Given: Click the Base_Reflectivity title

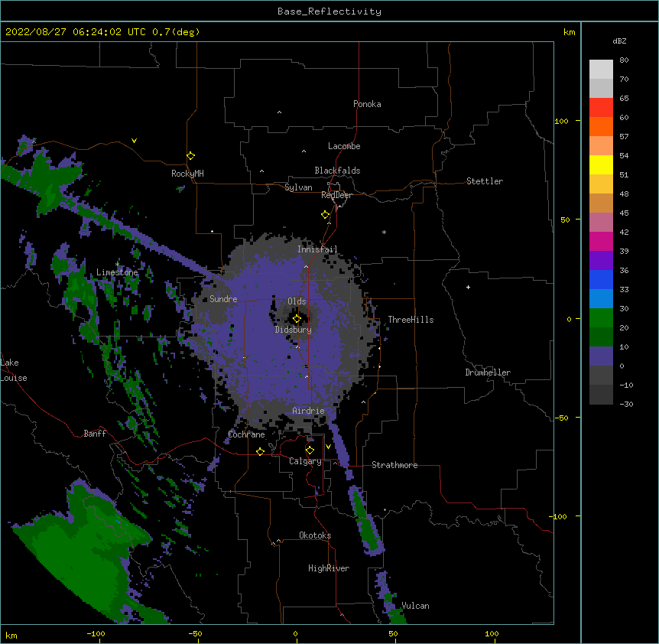Looking at the screenshot, I should click(x=329, y=11).
